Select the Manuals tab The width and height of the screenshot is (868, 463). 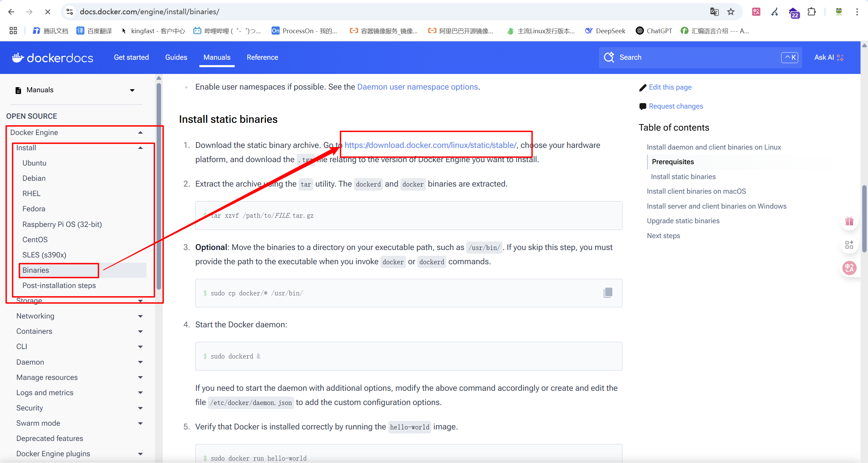tap(217, 57)
